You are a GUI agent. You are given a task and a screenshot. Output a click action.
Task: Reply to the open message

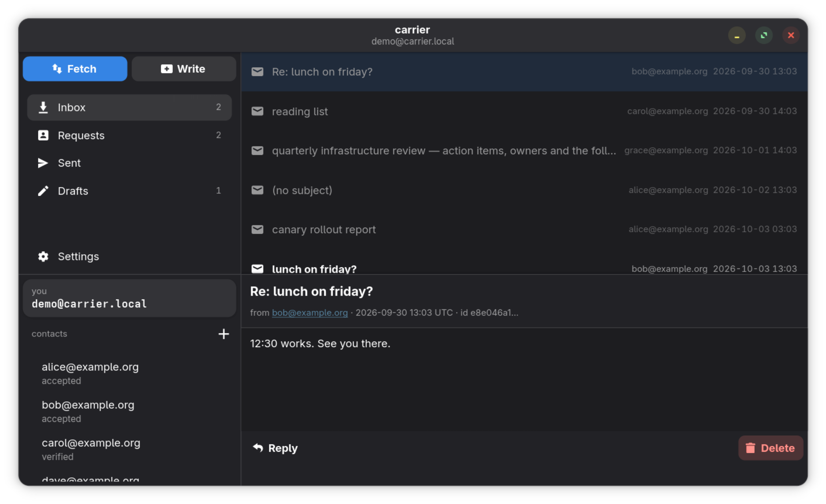pos(275,448)
